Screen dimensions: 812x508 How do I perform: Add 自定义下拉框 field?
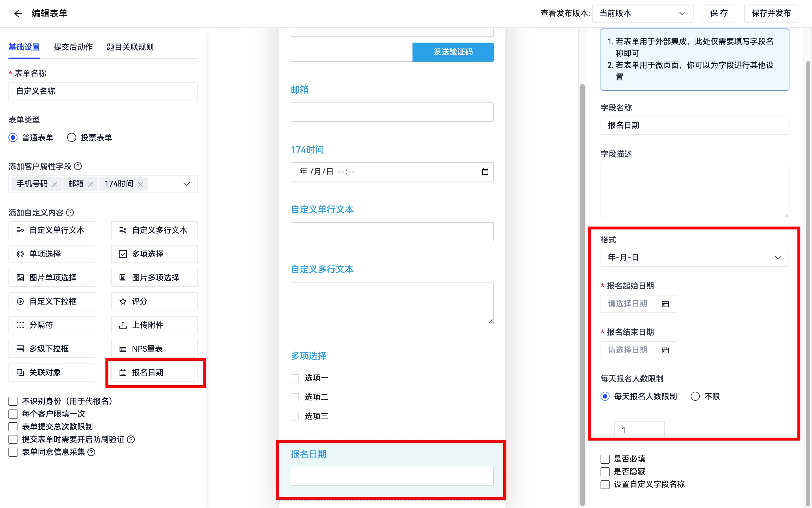tap(52, 301)
